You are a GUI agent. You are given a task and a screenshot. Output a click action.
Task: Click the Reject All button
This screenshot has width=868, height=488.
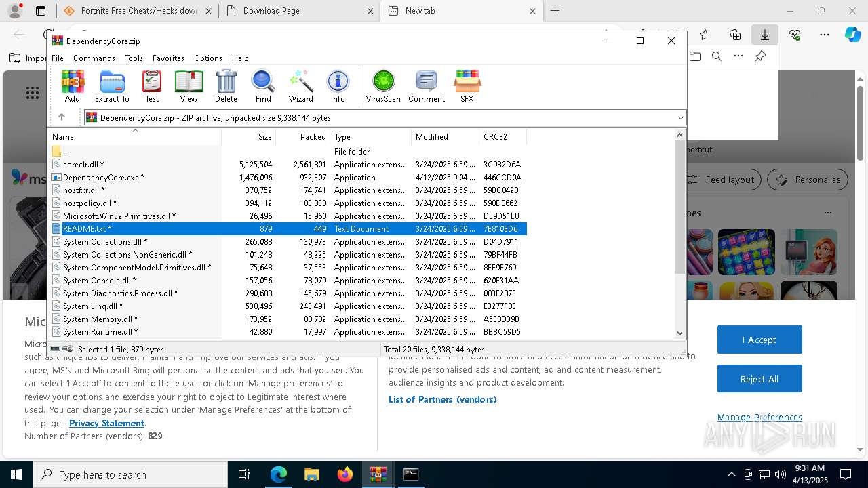click(759, 379)
